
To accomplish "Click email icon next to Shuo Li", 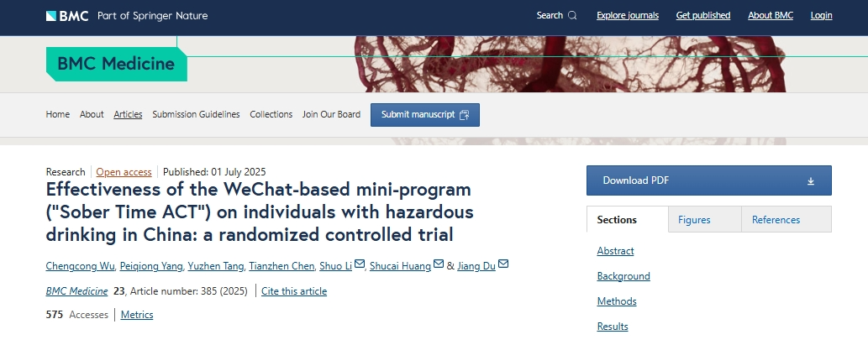I will coord(360,265).
